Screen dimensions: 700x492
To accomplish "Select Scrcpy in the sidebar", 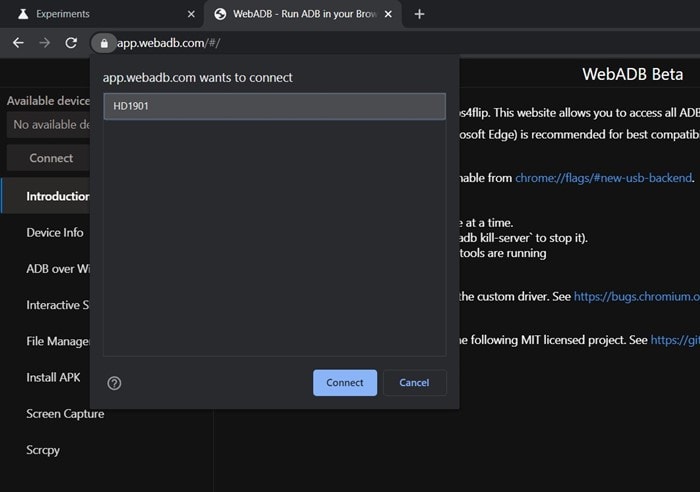I will 43,450.
